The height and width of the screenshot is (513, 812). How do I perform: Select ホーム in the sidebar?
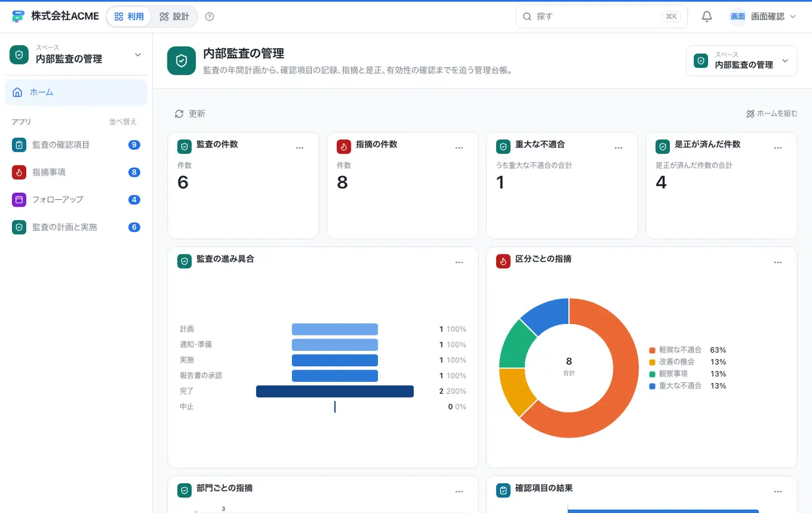(x=76, y=92)
